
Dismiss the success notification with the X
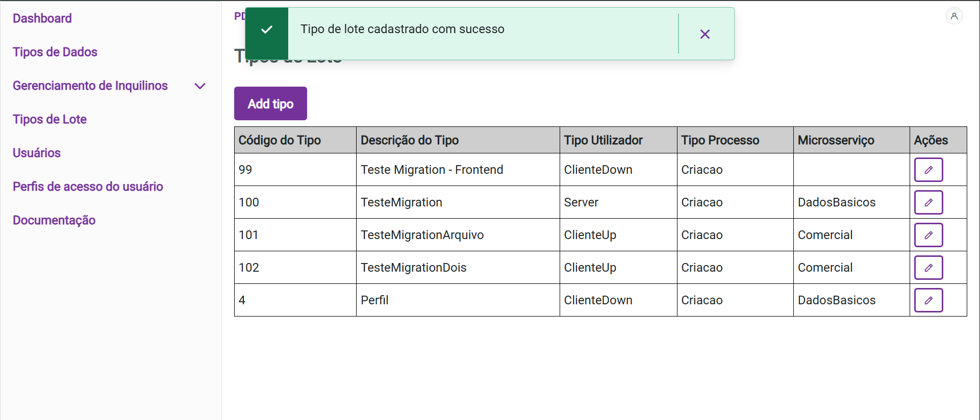(705, 34)
